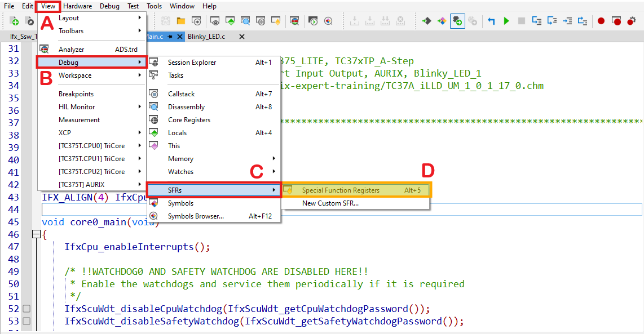Toggle a breakpoint with the red dot icon
The height and width of the screenshot is (334, 644).
601,21
